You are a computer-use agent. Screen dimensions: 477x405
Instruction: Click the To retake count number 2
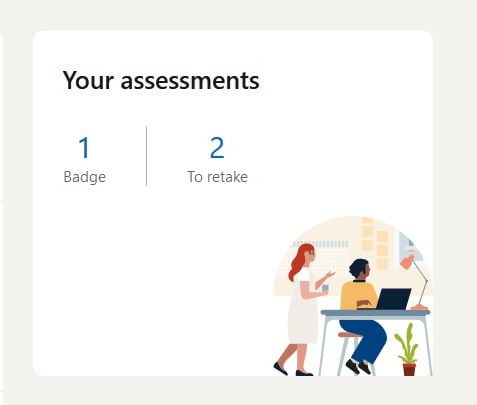(217, 147)
